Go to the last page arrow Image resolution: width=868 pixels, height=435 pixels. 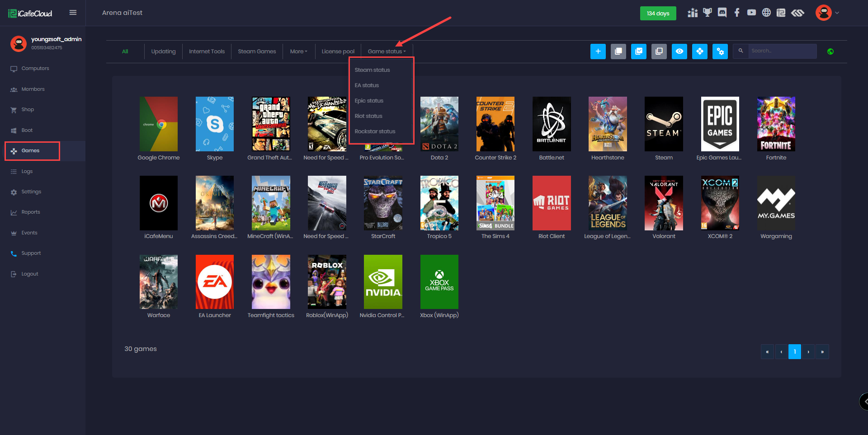(822, 352)
